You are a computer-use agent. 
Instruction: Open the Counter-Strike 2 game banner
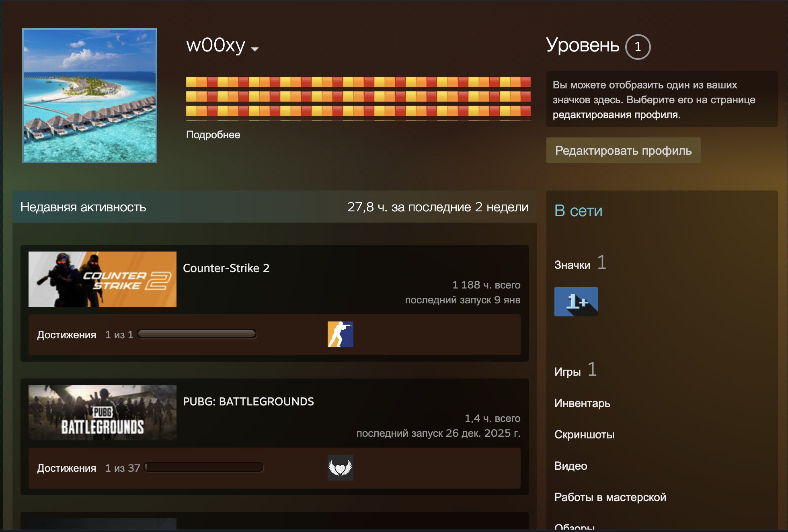pos(102,279)
